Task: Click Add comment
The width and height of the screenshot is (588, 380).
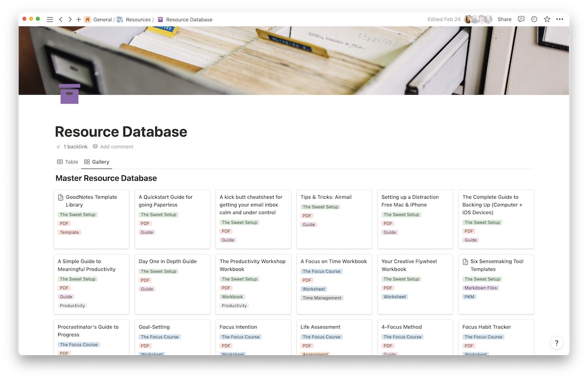Action: click(113, 146)
